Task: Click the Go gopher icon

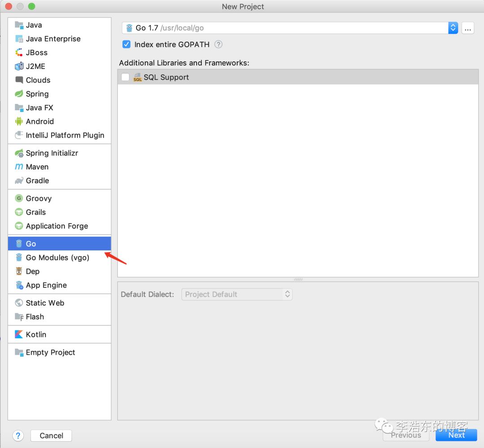Action: point(19,244)
